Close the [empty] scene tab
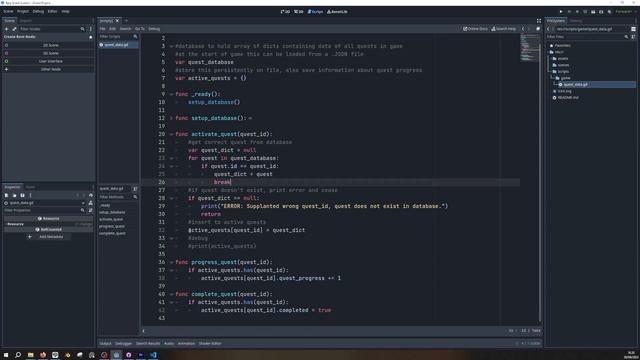The width and height of the screenshot is (640, 360). point(118,20)
